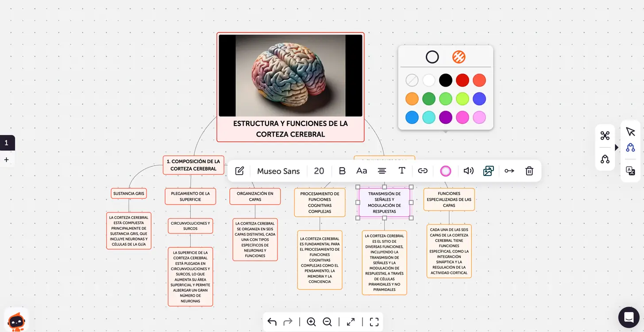Delete the selected node with the trash icon

point(529,171)
